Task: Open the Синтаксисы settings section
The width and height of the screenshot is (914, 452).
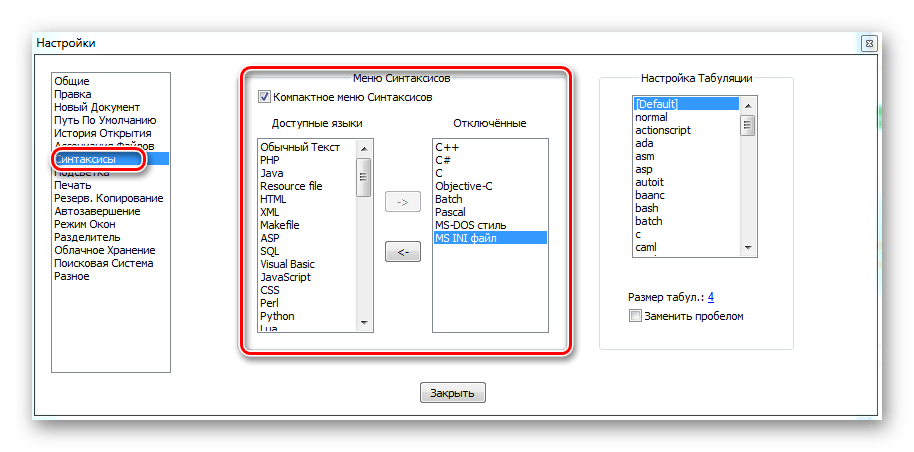Action: tap(85, 159)
